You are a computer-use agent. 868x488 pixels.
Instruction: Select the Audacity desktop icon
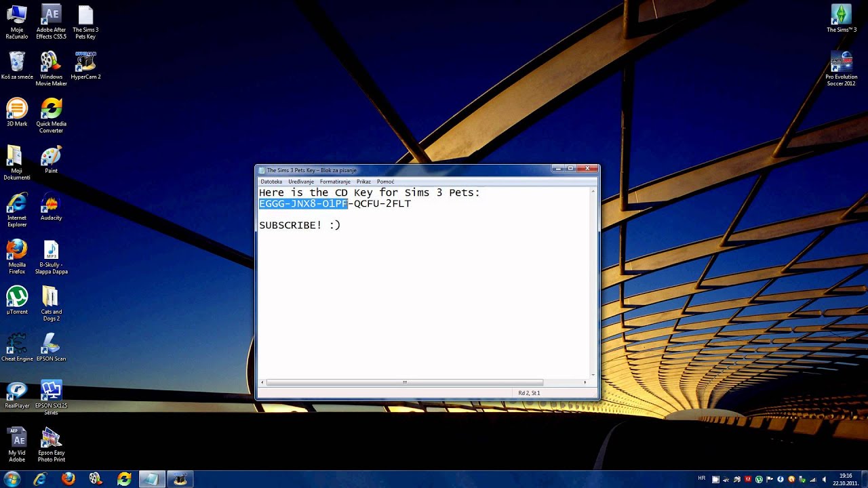coord(51,203)
